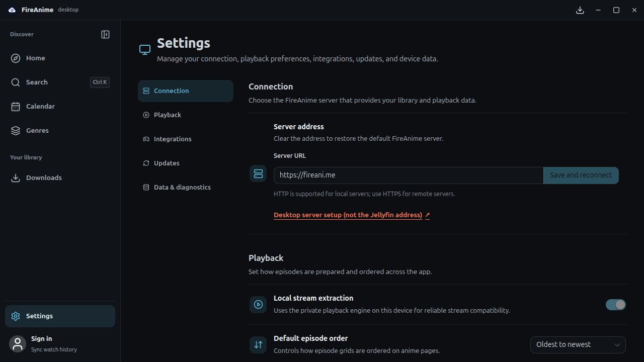Click the Settings monitor header icon
Viewport: 644px width, 362px height.
click(145, 49)
